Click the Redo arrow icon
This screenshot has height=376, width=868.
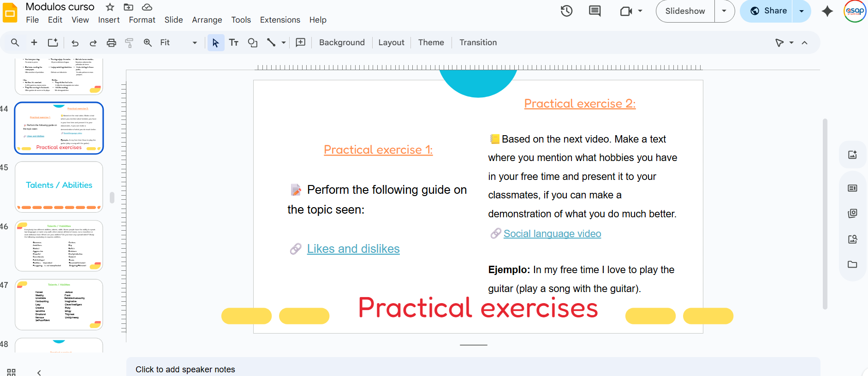tap(93, 43)
